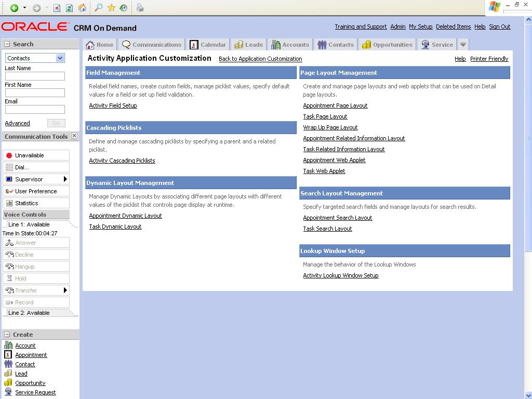Viewport: 532px width, 399px height.
Task: Close the Communication Tools panel
Action: (x=74, y=136)
